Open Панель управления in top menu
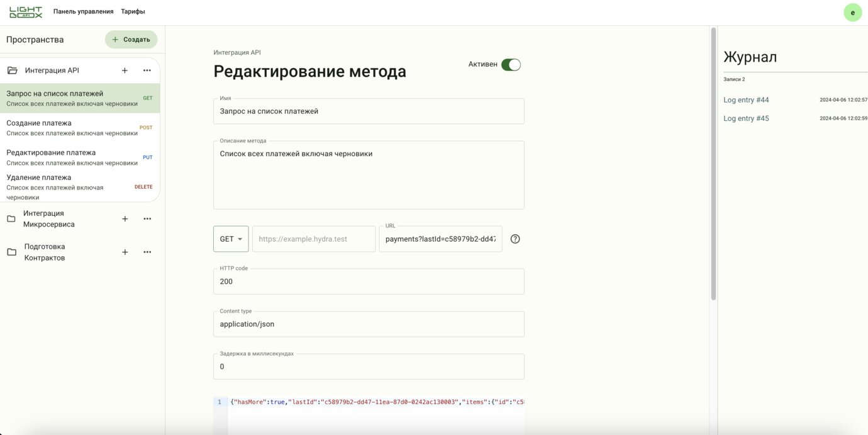868x435 pixels. [x=84, y=11]
